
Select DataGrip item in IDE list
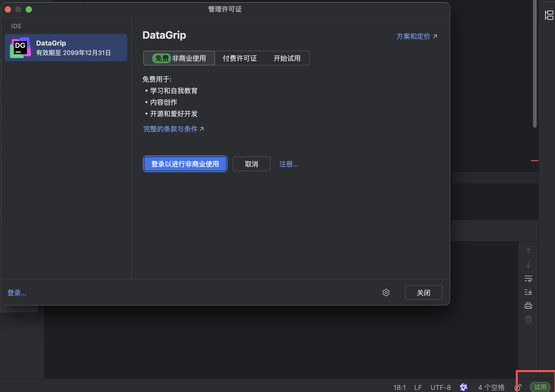(66, 48)
